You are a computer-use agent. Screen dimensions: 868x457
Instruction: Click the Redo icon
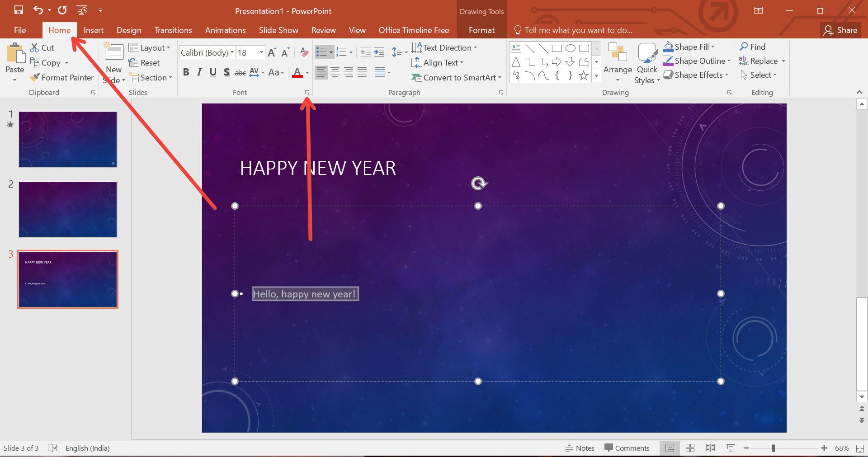[x=62, y=10]
